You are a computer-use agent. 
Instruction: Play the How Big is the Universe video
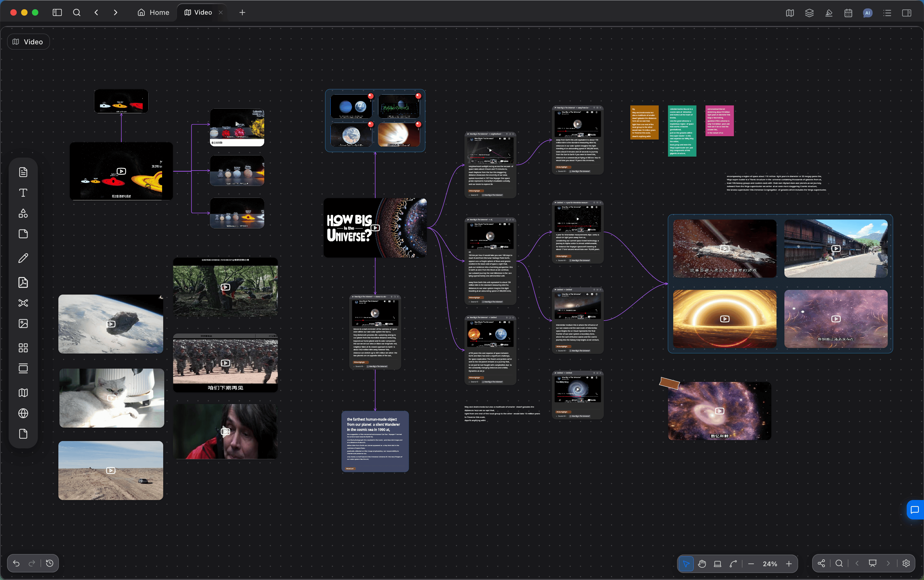click(376, 228)
